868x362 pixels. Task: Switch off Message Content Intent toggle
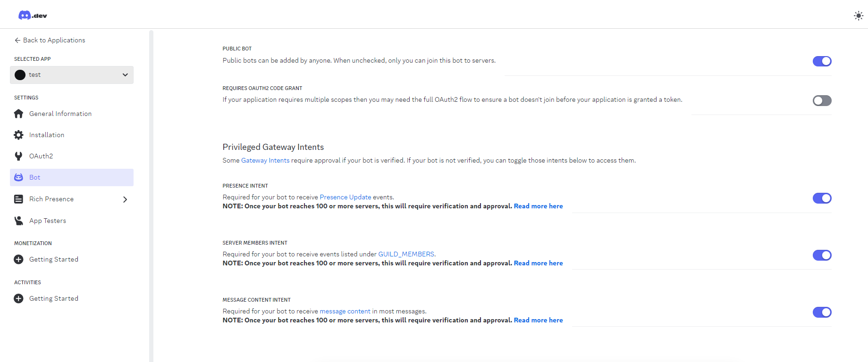point(822,313)
